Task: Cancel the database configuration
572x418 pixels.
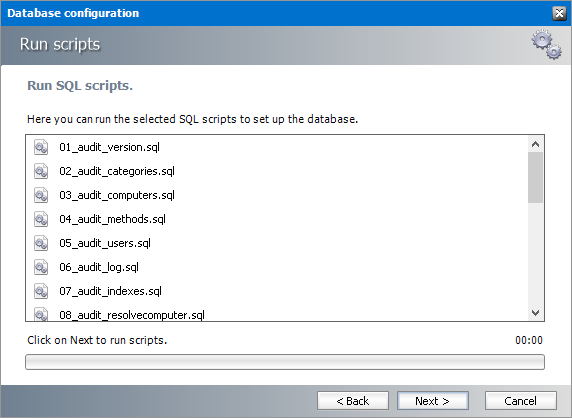Action: pyautogui.click(x=521, y=401)
